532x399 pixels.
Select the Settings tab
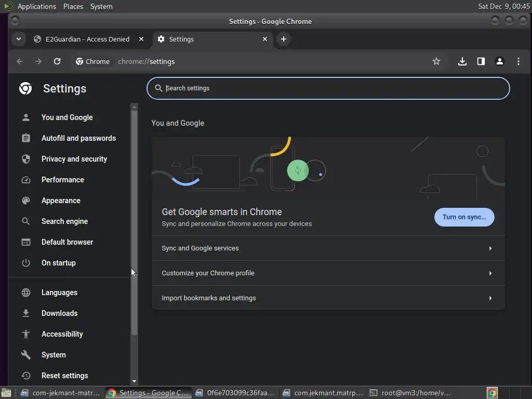212,39
